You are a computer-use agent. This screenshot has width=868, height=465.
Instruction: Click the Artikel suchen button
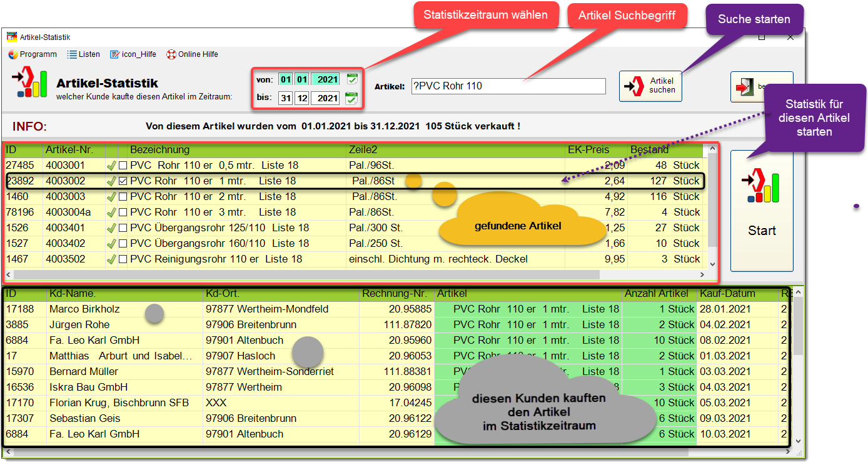(650, 86)
